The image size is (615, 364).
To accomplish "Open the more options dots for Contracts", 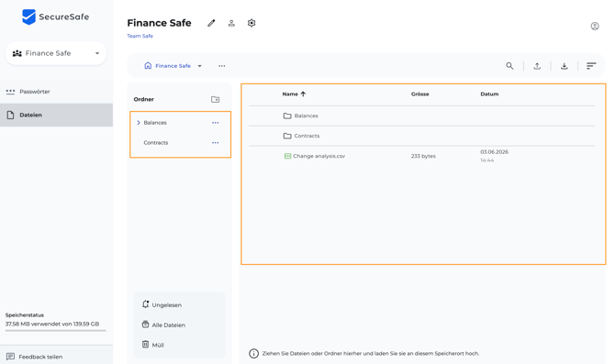I will point(216,143).
